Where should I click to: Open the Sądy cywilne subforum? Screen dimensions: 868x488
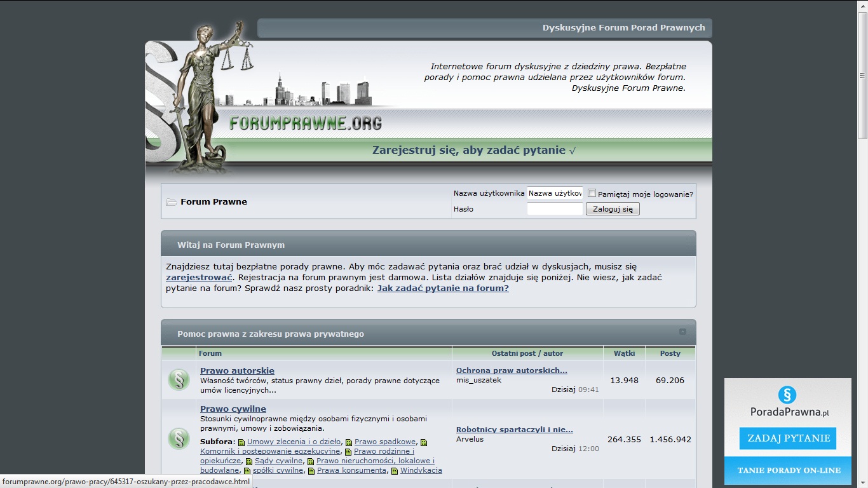point(278,461)
